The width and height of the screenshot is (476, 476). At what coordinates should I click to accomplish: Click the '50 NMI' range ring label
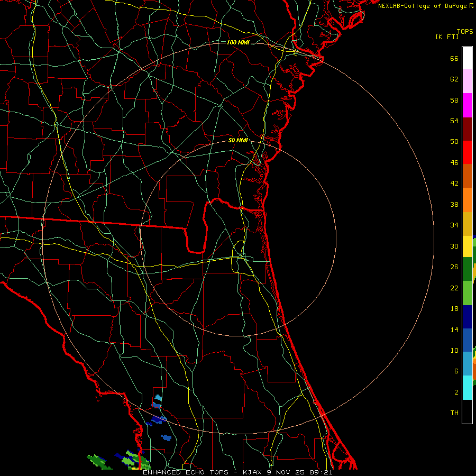238,140
